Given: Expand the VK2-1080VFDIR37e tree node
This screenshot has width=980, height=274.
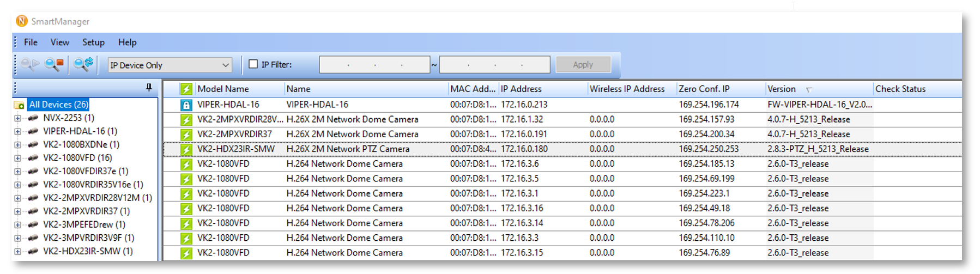Looking at the screenshot, I should coord(17,172).
